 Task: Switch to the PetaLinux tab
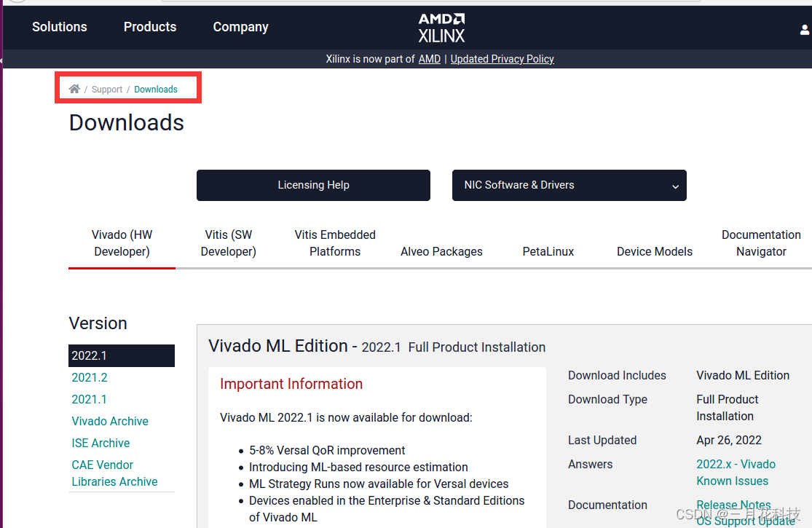pos(548,251)
